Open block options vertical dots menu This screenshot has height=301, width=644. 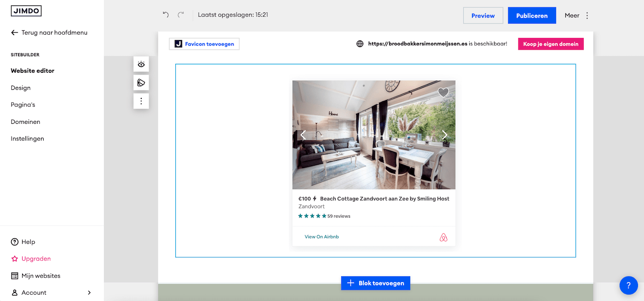(x=141, y=101)
